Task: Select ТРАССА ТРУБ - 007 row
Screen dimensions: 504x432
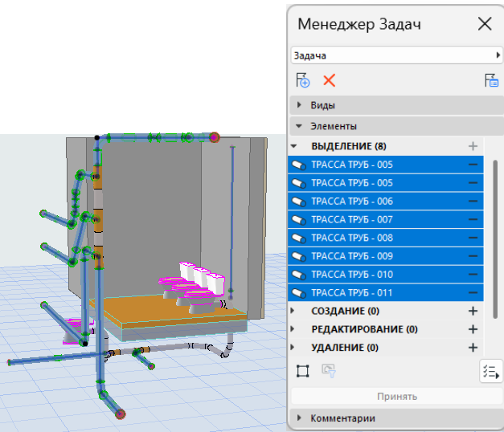Action: [x=386, y=219]
